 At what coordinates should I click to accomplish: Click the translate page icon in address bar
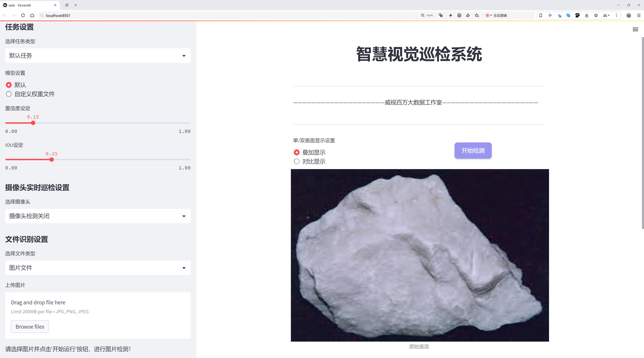441,16
